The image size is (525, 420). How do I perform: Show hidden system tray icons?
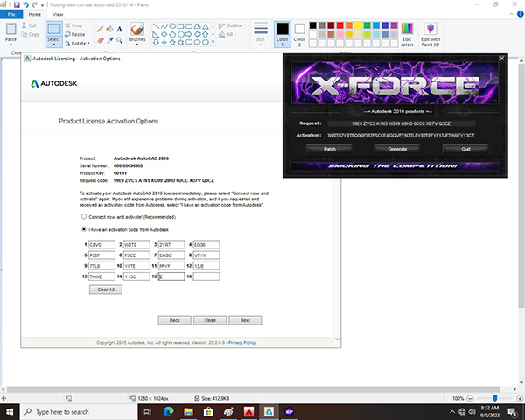[x=452, y=412]
